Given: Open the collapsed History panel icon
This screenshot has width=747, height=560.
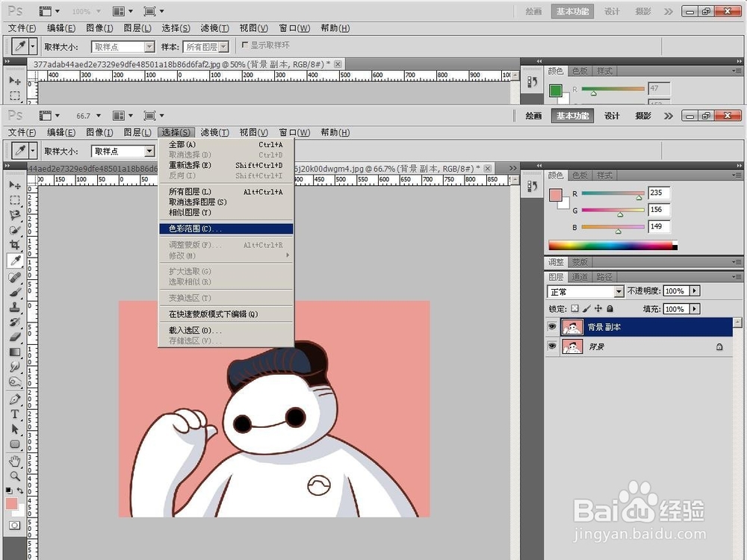Looking at the screenshot, I should click(x=532, y=186).
